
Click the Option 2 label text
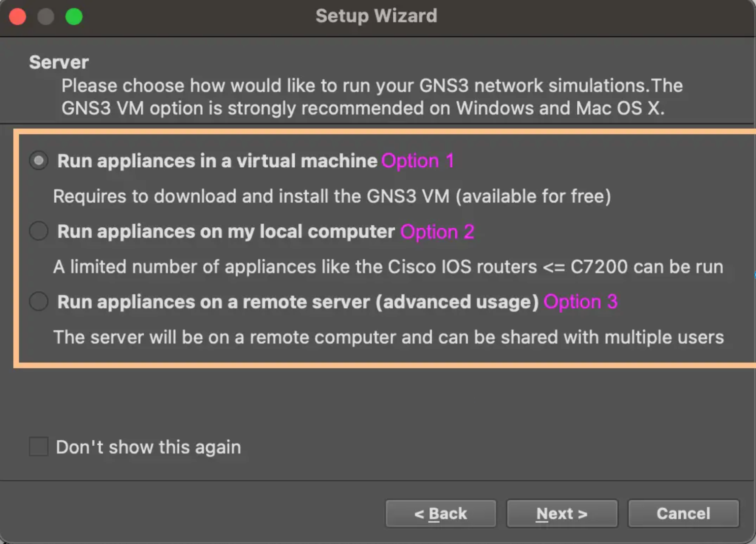click(x=437, y=231)
